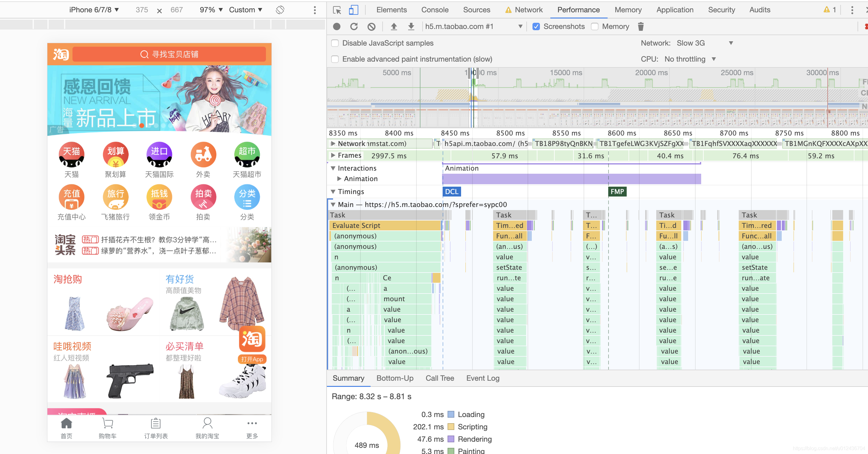Switch to the Application tab
868x454 pixels.
click(x=675, y=10)
